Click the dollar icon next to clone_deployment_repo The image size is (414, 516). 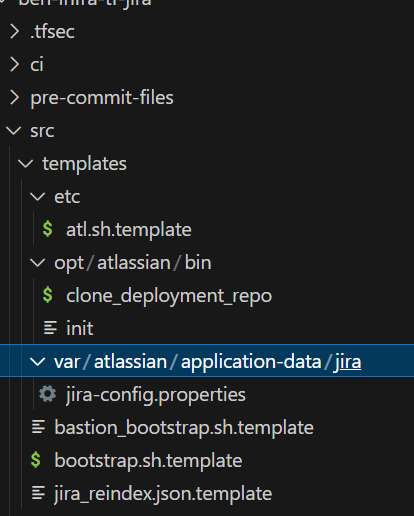pyautogui.click(x=47, y=295)
